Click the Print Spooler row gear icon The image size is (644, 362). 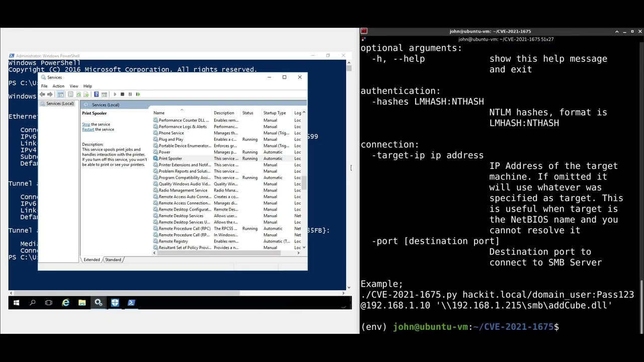tap(155, 159)
